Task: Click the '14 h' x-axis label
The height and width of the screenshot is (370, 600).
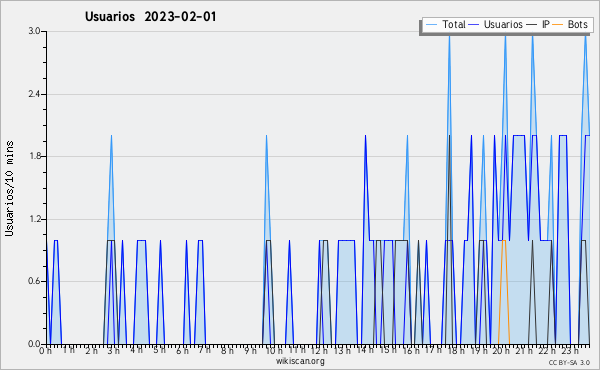Action: click(x=365, y=350)
